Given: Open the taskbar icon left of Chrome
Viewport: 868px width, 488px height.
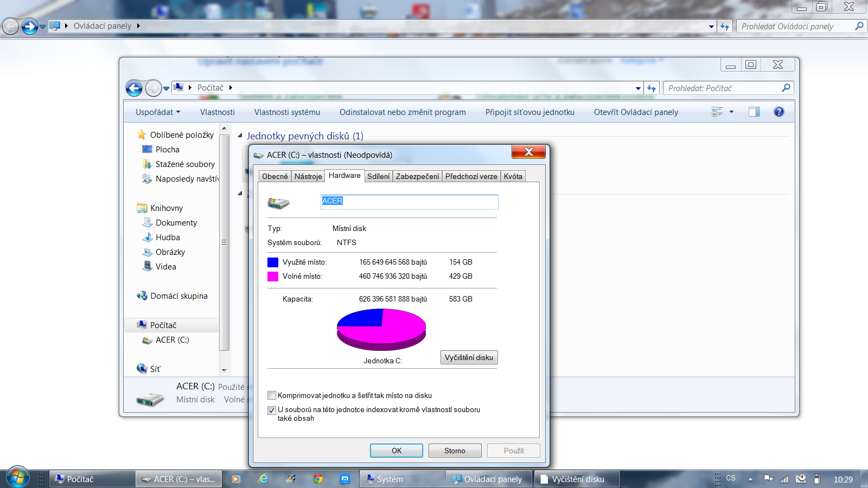Looking at the screenshot, I should [x=291, y=479].
